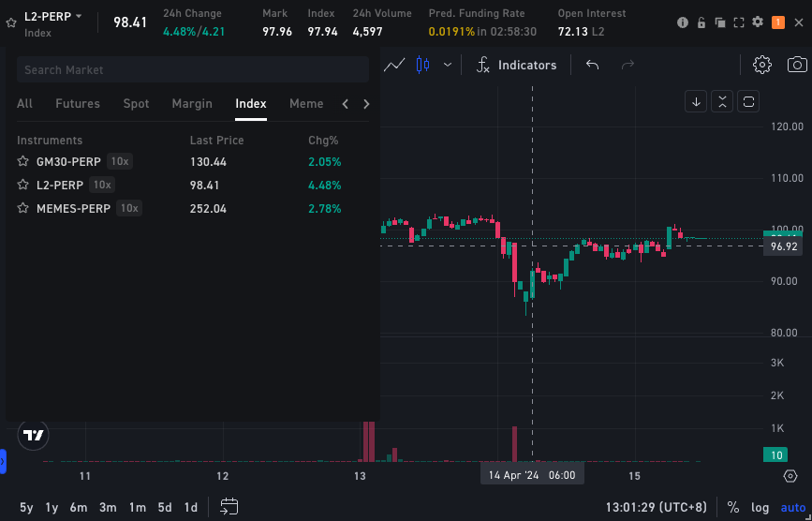Click the 14 Apr '24 06:00 time label

tap(532, 475)
